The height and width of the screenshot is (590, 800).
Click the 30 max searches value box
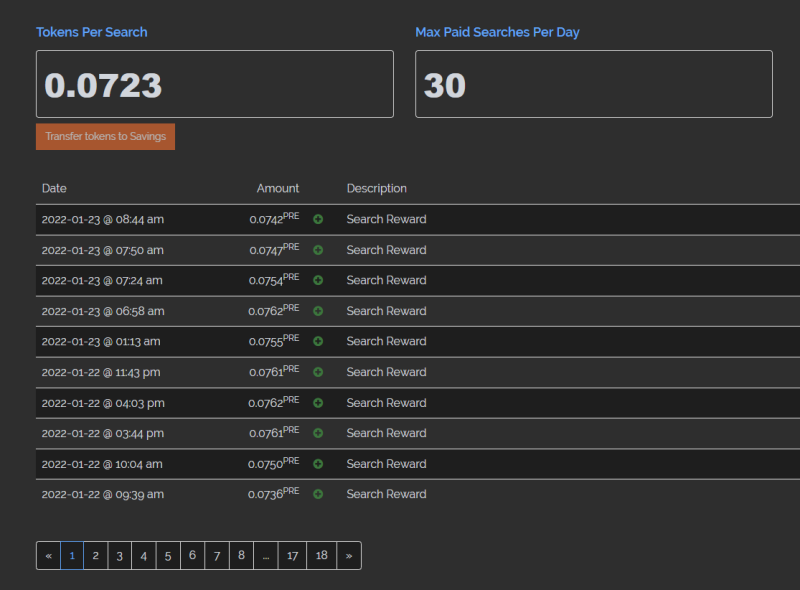coord(594,84)
